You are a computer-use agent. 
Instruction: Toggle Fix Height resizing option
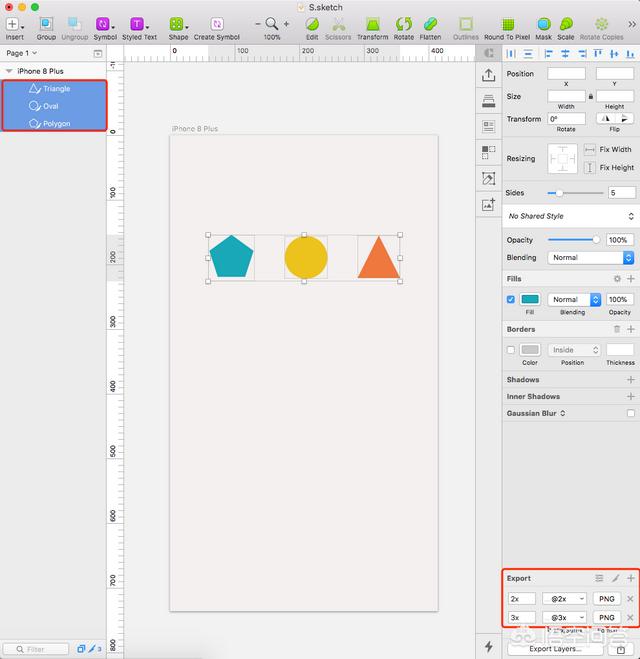[590, 168]
